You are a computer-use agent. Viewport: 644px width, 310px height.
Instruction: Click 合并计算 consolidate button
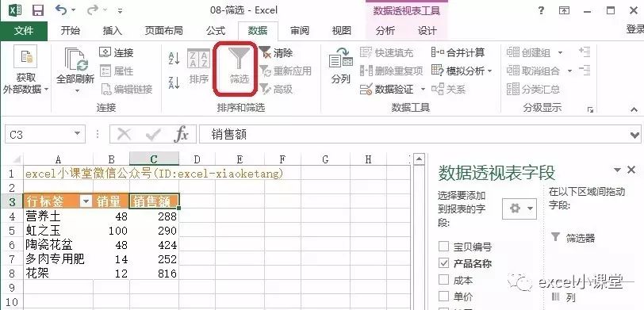(458, 52)
